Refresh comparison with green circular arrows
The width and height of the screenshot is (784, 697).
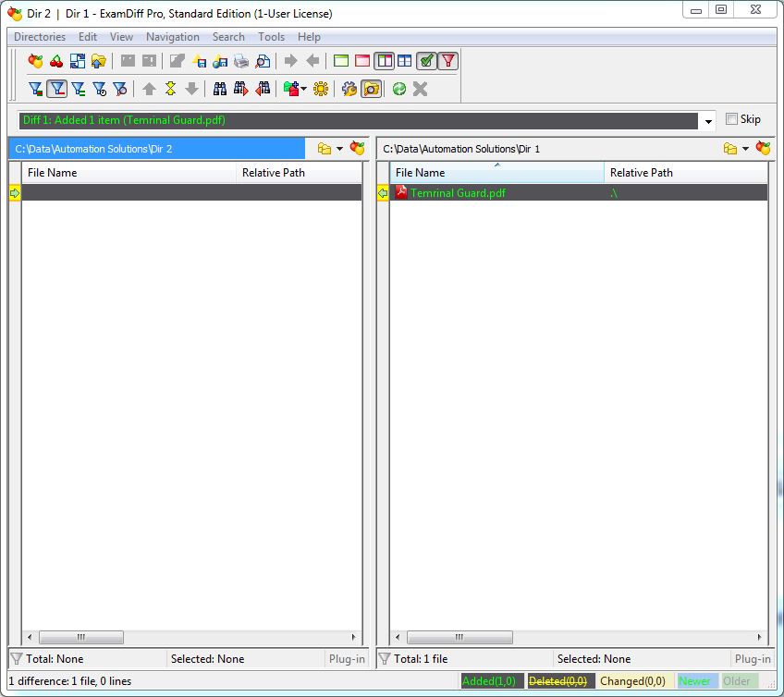(x=399, y=89)
